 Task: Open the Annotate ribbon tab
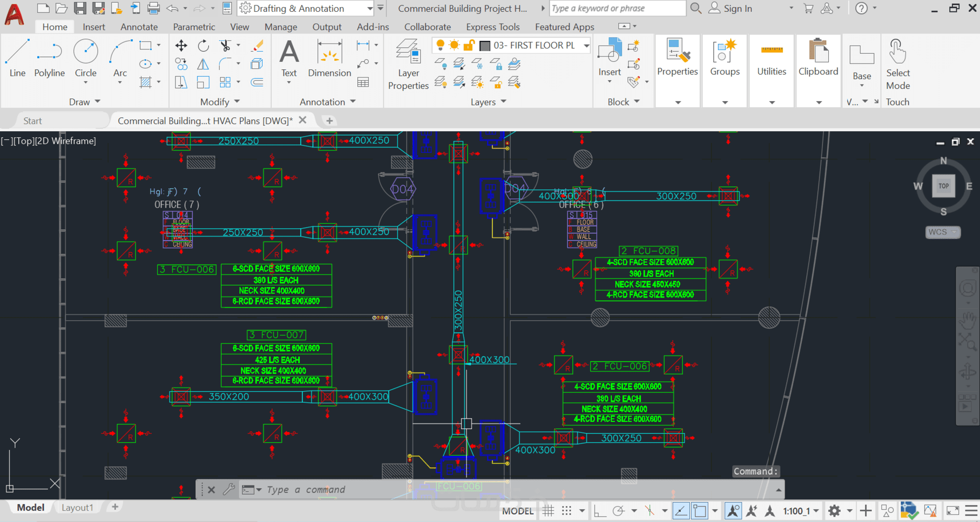(x=139, y=27)
